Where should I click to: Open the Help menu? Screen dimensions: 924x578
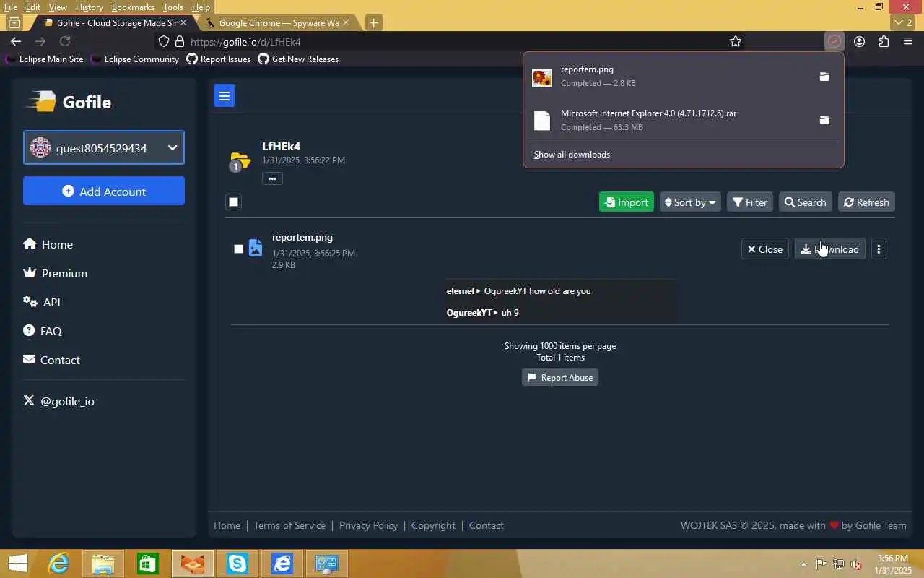click(x=201, y=7)
